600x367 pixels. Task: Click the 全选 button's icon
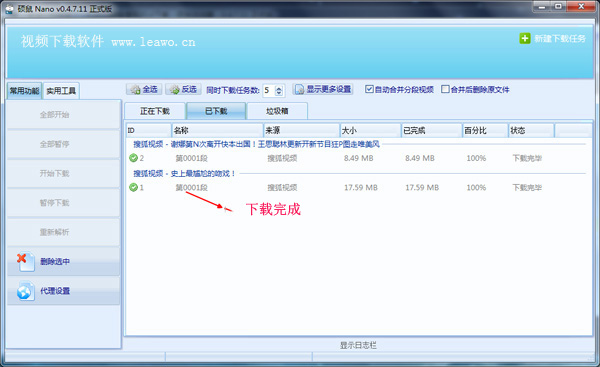(x=135, y=90)
